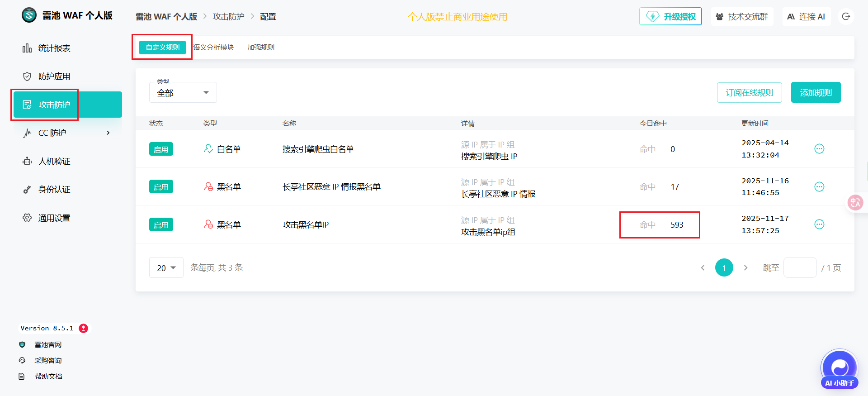Click the 更新时间 column header
This screenshot has height=396, width=868.
click(755, 123)
